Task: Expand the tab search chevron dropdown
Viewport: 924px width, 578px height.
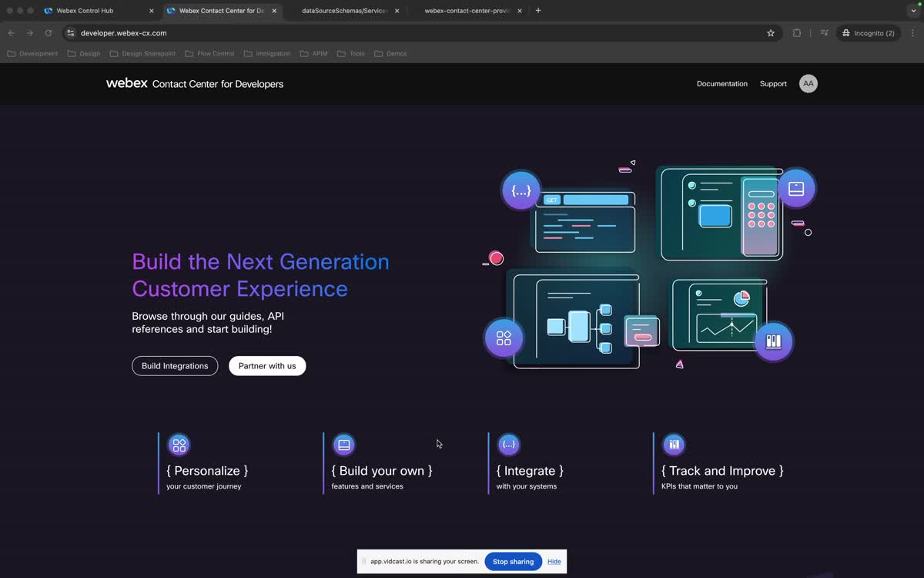Action: tap(913, 11)
